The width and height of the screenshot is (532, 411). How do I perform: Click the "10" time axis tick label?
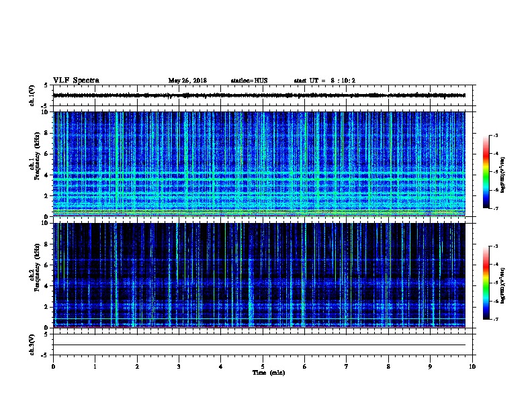click(x=472, y=366)
